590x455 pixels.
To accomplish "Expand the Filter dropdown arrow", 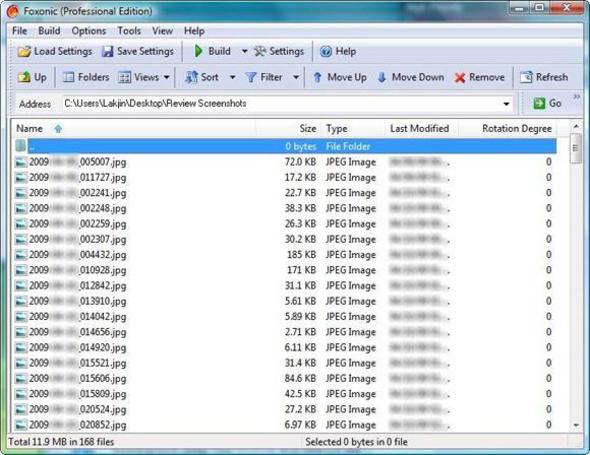I will tap(296, 77).
